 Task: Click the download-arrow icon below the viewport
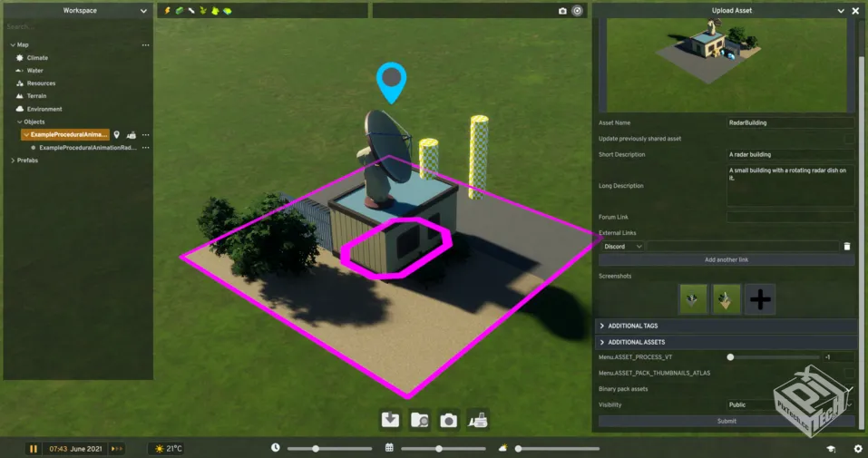[390, 420]
